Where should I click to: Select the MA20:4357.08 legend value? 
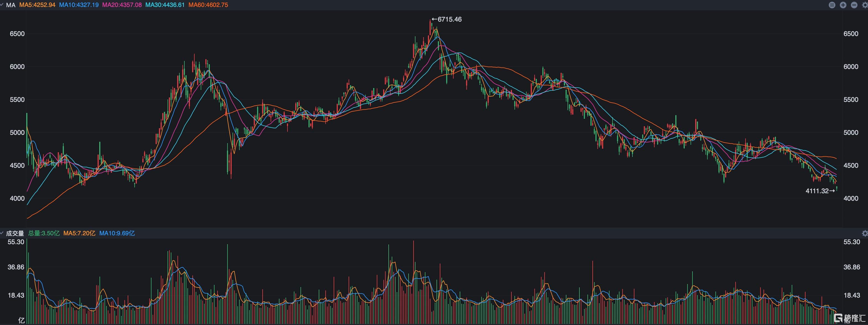click(x=122, y=5)
